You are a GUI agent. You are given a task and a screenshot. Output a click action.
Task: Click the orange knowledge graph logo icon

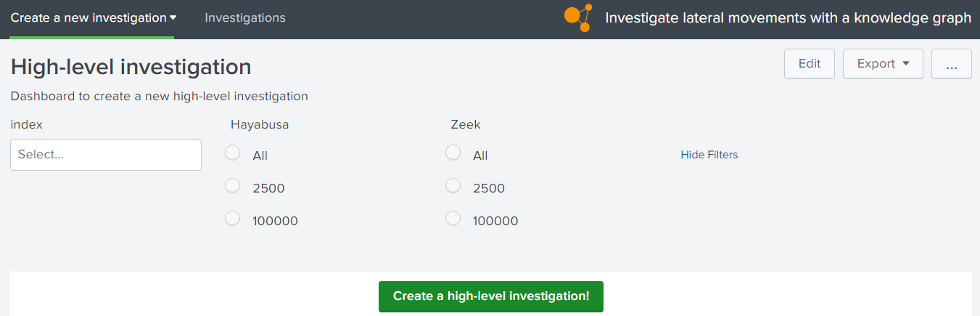coord(577,18)
